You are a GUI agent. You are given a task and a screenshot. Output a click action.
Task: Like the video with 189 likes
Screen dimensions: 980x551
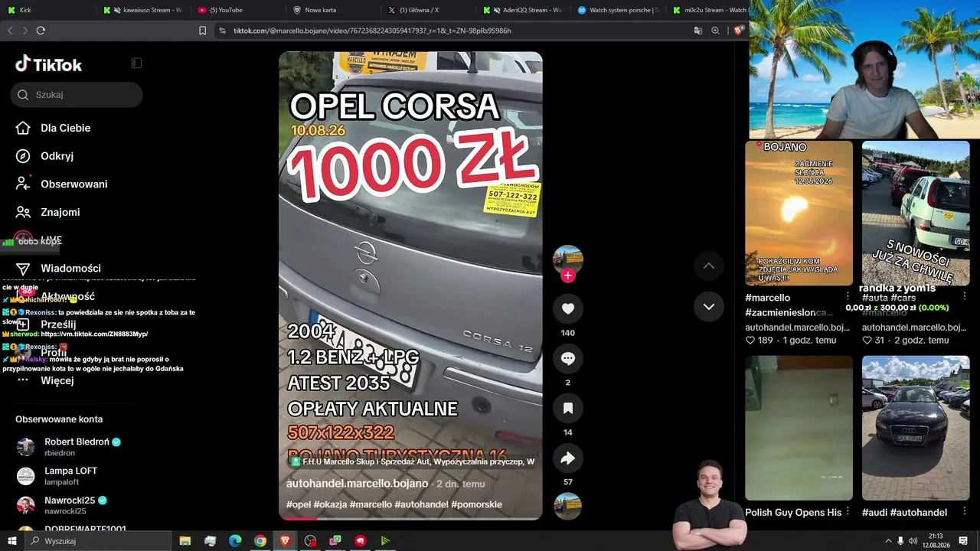click(x=750, y=341)
